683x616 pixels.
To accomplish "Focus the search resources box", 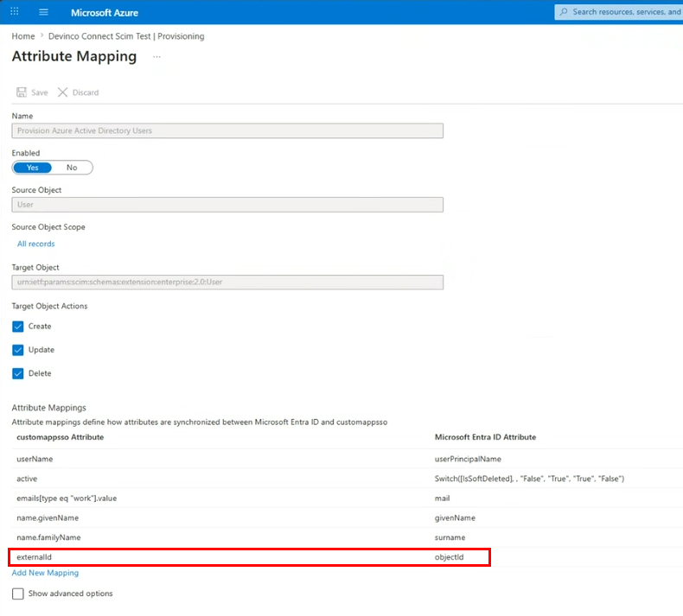I will pyautogui.click(x=619, y=12).
